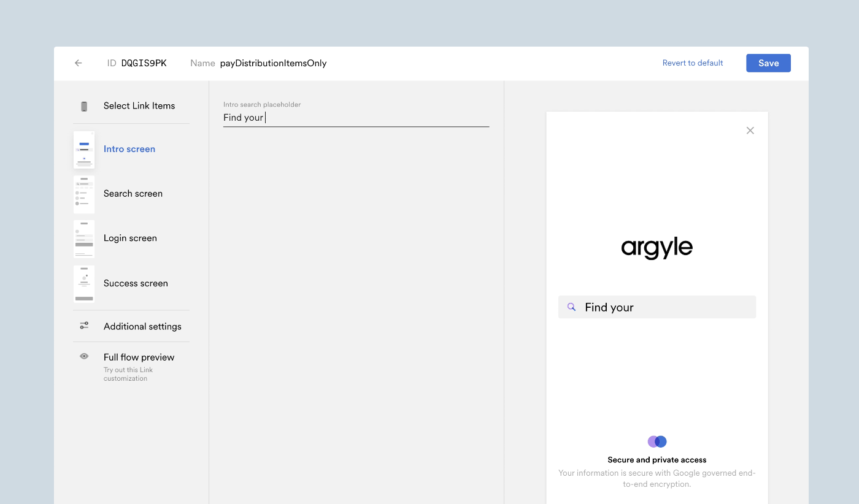Click the customization ID DQGIS9PK

pos(144,63)
